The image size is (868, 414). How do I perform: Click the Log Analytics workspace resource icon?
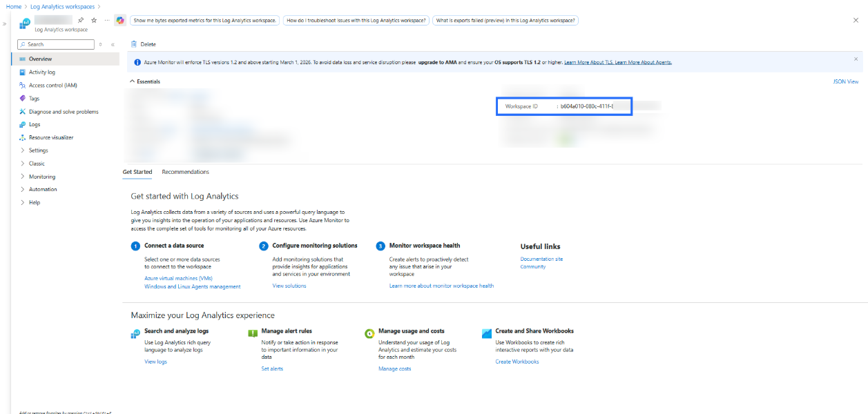point(24,23)
